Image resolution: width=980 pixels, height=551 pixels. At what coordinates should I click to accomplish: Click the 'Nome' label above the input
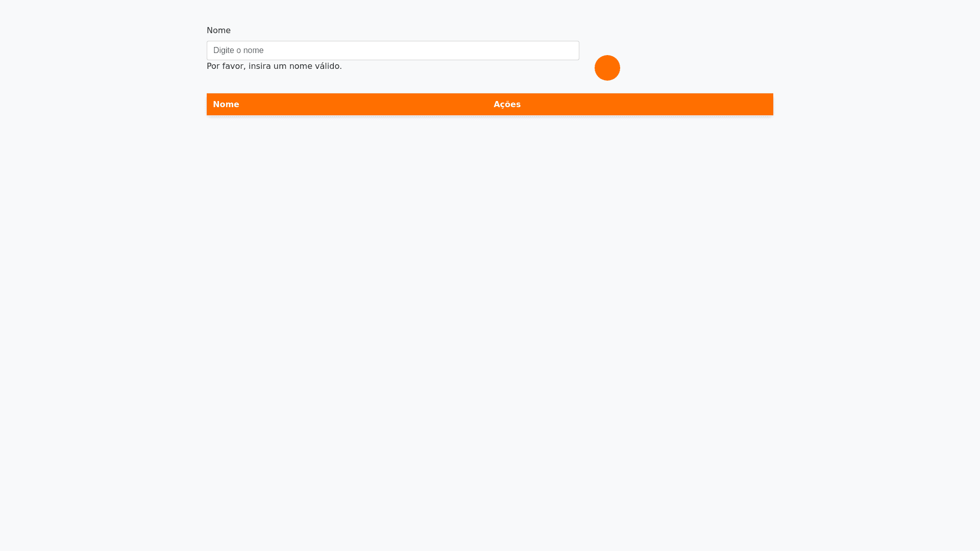[218, 31]
